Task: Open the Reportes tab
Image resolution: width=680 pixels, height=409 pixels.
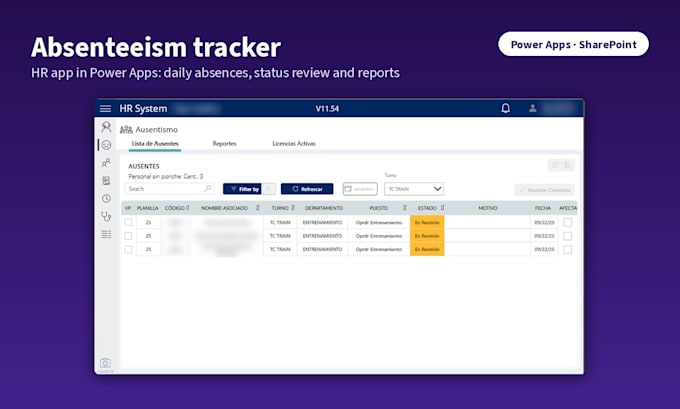Action: tap(225, 144)
